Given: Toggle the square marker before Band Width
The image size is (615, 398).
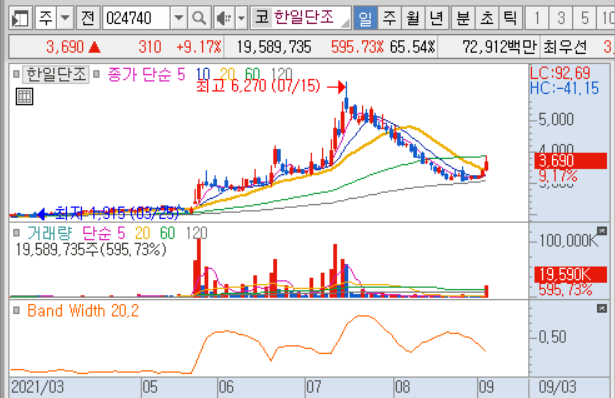Looking at the screenshot, I should 16,311.
